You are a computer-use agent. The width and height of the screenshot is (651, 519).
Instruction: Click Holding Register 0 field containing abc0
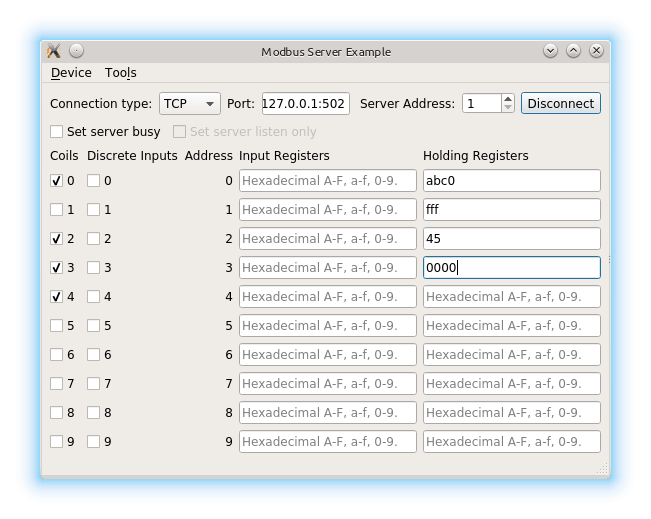(x=511, y=181)
